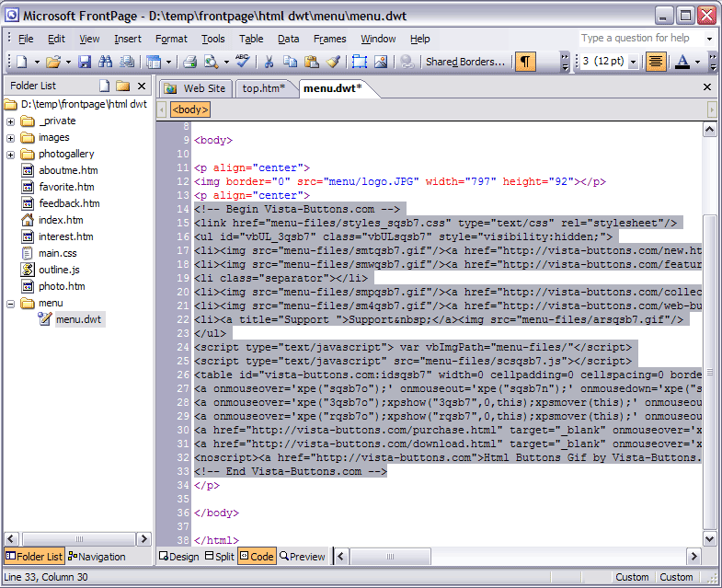Close the Folder List pane

click(x=142, y=86)
